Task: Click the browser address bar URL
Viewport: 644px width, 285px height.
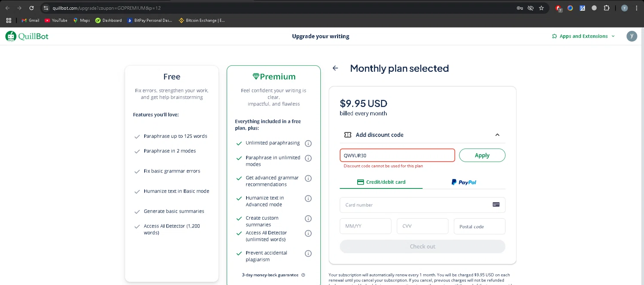Action: pyautogui.click(x=106, y=8)
